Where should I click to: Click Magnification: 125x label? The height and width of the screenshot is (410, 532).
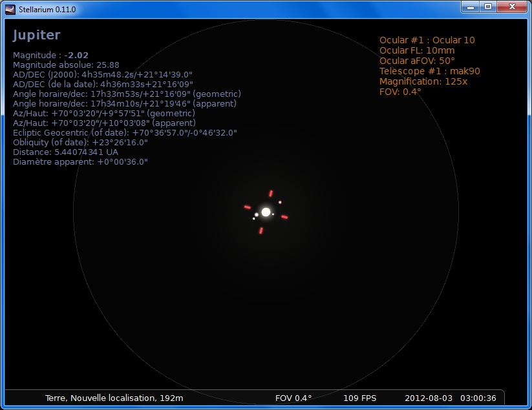coord(423,81)
